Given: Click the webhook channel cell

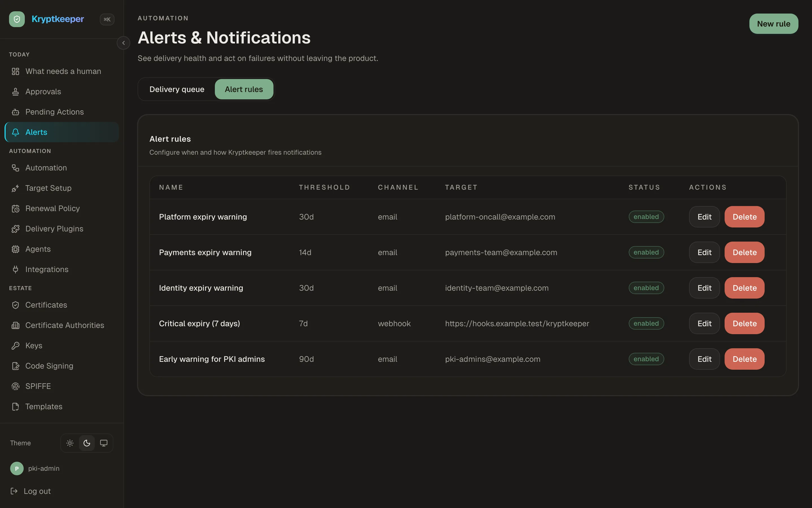Looking at the screenshot, I should click(x=394, y=323).
